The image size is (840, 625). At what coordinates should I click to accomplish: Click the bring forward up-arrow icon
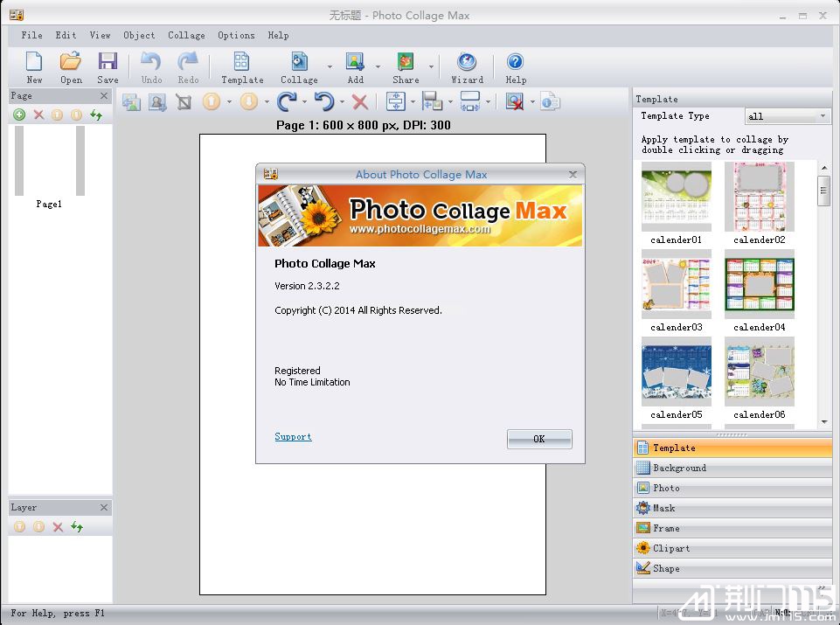(212, 101)
